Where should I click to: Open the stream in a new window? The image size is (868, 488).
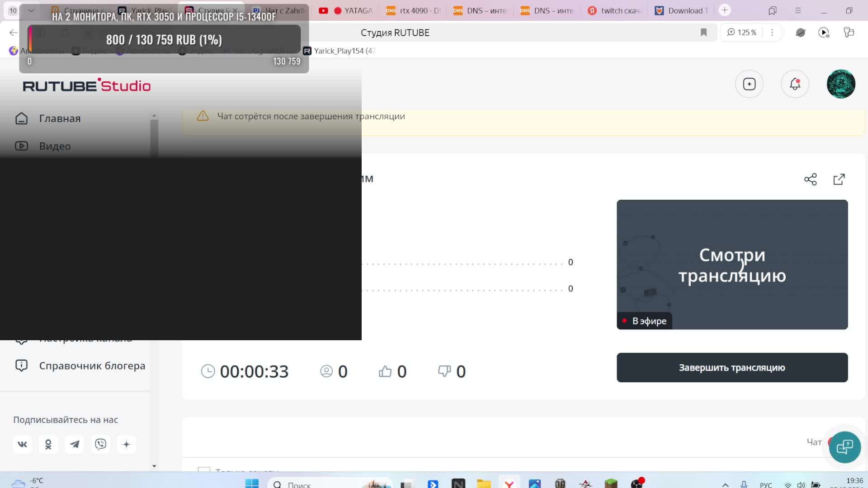839,179
